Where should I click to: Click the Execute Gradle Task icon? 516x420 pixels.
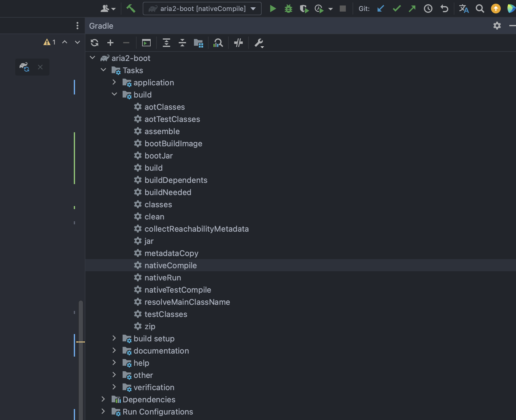(x=146, y=43)
